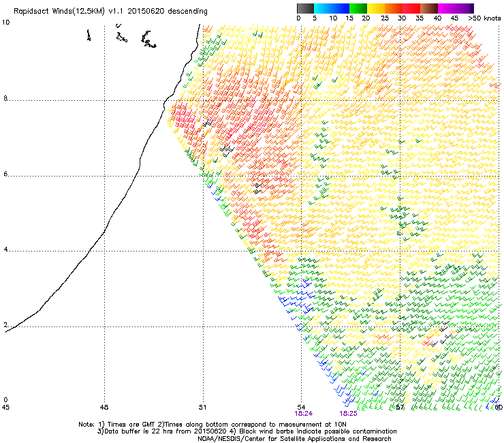Image resolution: width=504 pixels, height=443 pixels.
Task: Click latitude axis label '6'
Action: pyautogui.click(x=5, y=174)
